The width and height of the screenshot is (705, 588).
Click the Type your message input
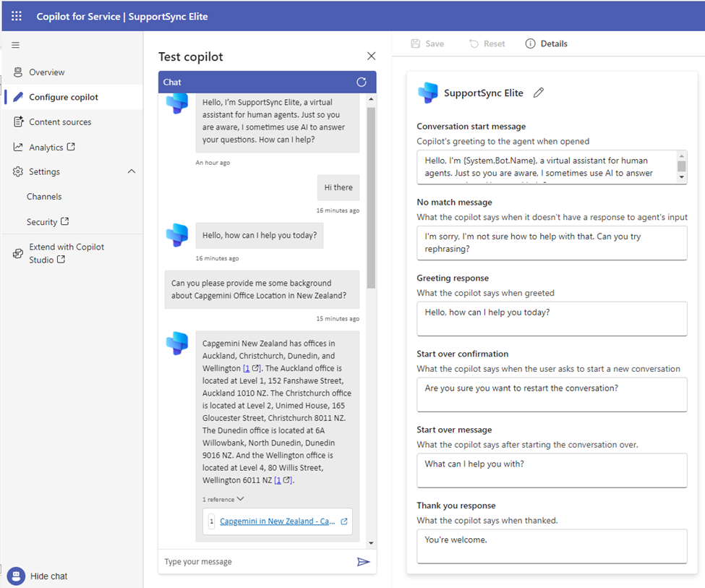click(x=257, y=561)
